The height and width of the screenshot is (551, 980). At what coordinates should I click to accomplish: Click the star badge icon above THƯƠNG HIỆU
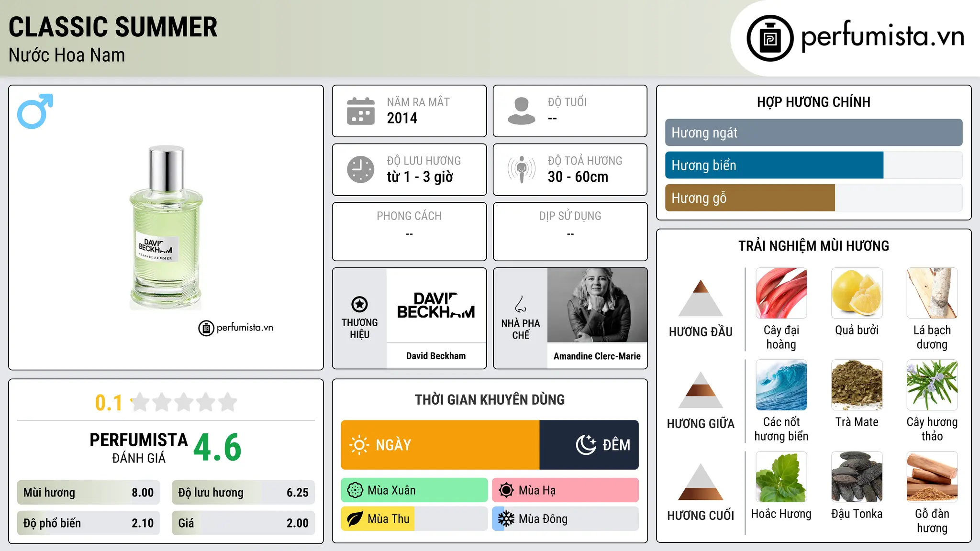[x=360, y=304]
